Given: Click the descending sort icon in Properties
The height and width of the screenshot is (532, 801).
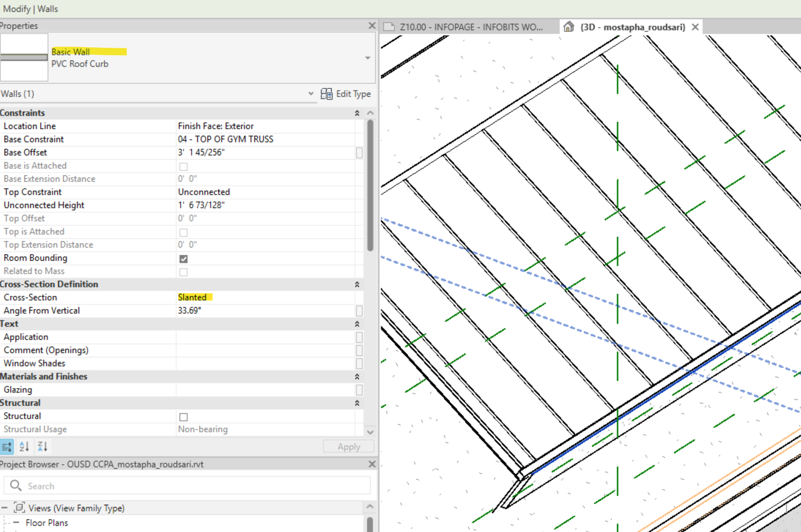Looking at the screenshot, I should (x=42, y=447).
